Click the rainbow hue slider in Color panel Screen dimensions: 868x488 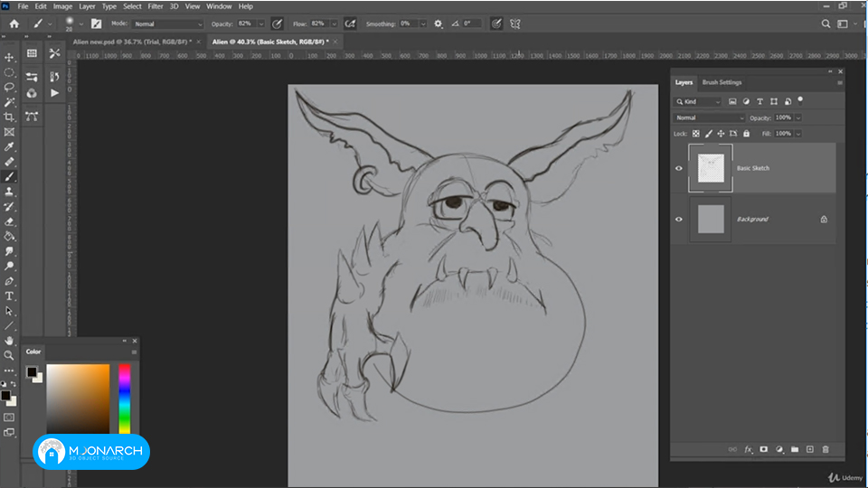[125, 399]
